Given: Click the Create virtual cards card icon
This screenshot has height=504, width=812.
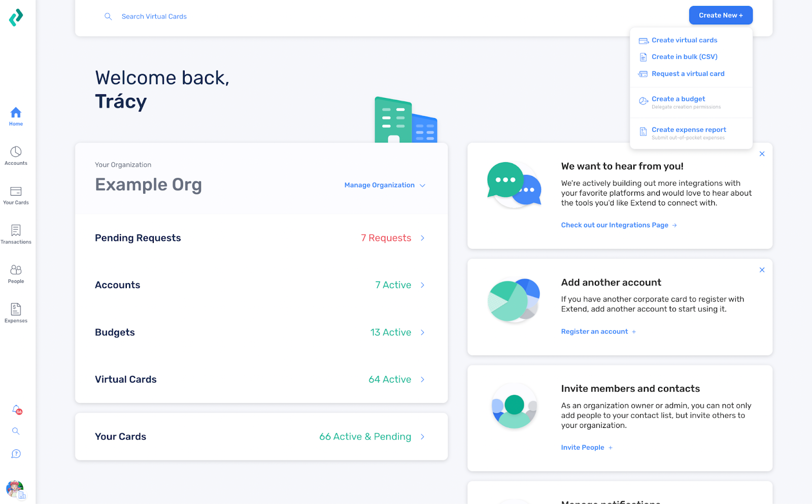Looking at the screenshot, I should pos(644,41).
